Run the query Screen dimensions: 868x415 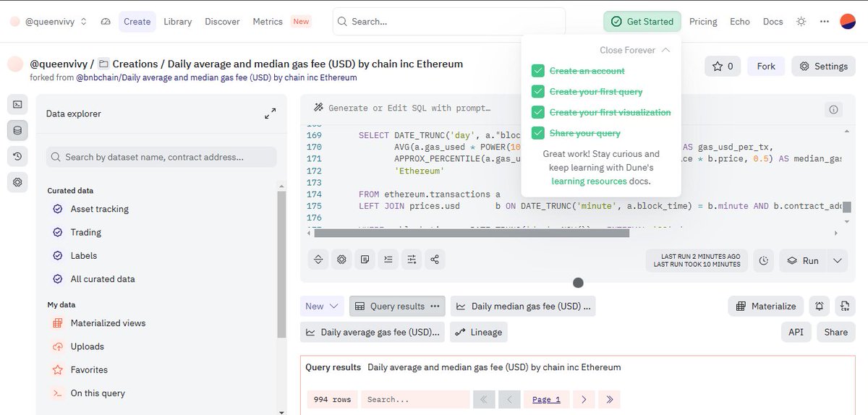(803, 261)
